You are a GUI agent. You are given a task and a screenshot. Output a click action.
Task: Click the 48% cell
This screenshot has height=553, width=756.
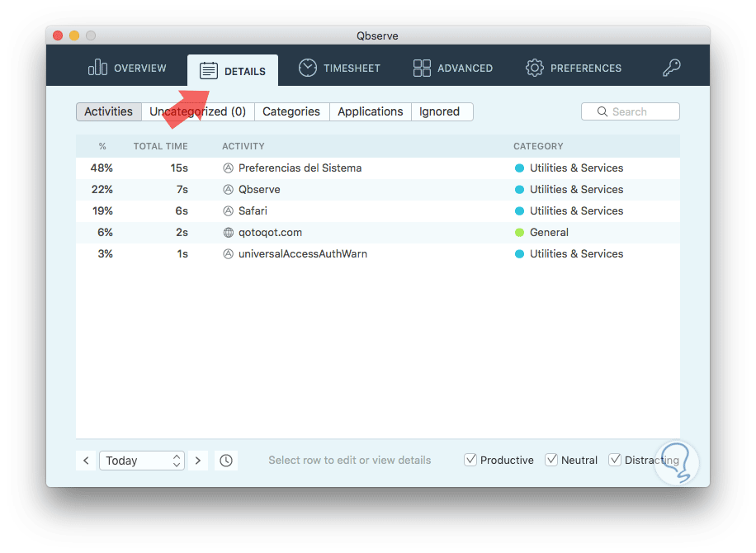102,168
